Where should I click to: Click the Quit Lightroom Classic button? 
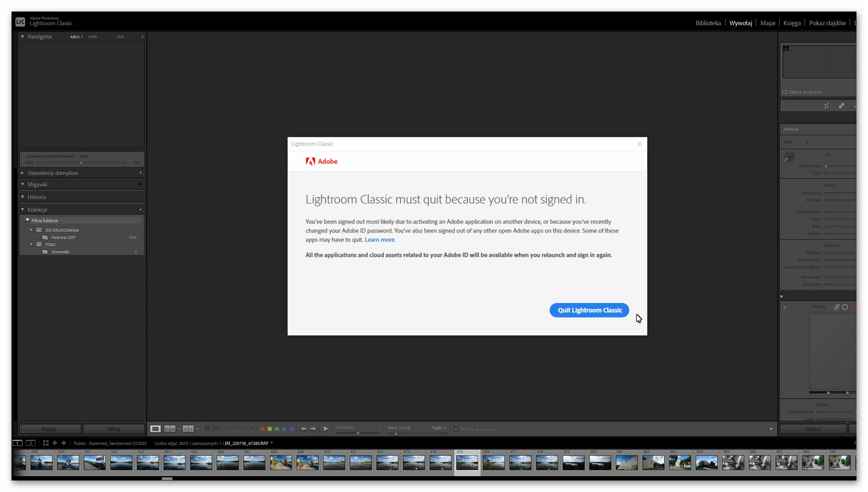[x=589, y=310]
